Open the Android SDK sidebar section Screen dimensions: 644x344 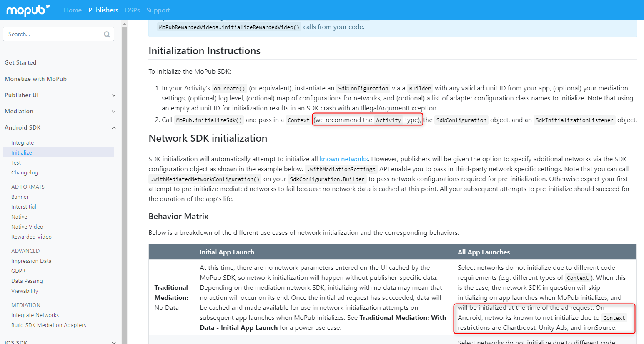point(23,127)
